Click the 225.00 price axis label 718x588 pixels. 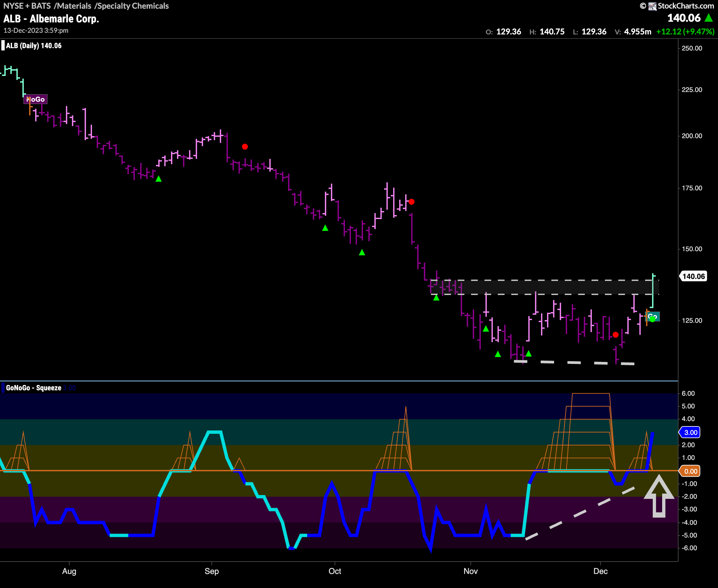click(692, 90)
